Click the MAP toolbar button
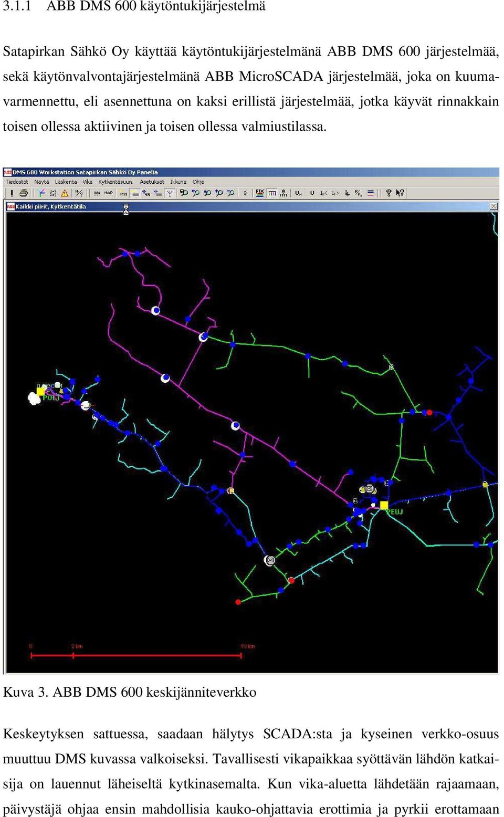504x817 pixels. point(108,193)
